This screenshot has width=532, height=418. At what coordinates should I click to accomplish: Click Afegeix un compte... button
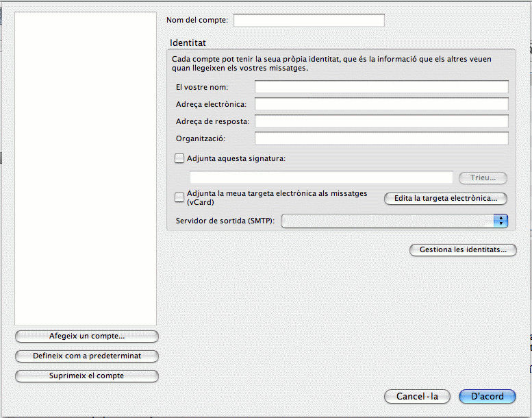[x=87, y=336]
